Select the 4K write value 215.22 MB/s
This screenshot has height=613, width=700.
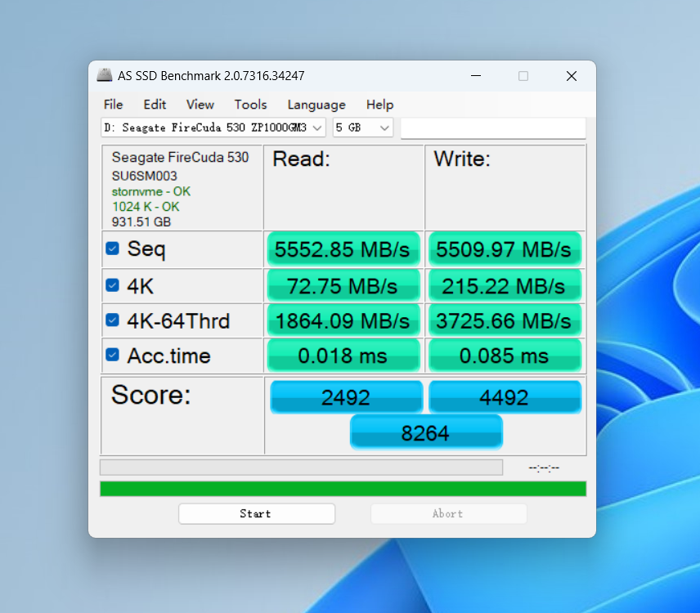pos(505,285)
